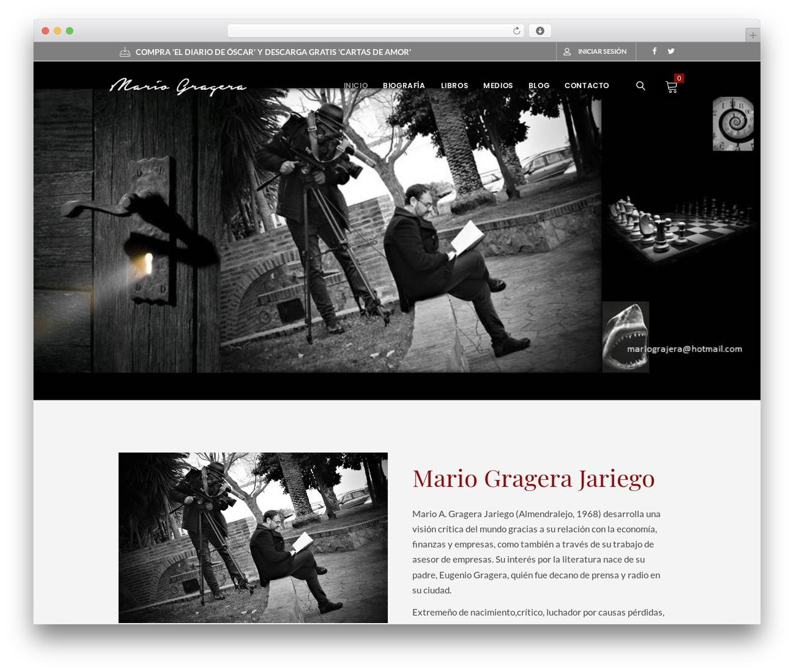This screenshot has height=672, width=794.
Task: Minimize the window with the yellow button
Action: pos(57,31)
